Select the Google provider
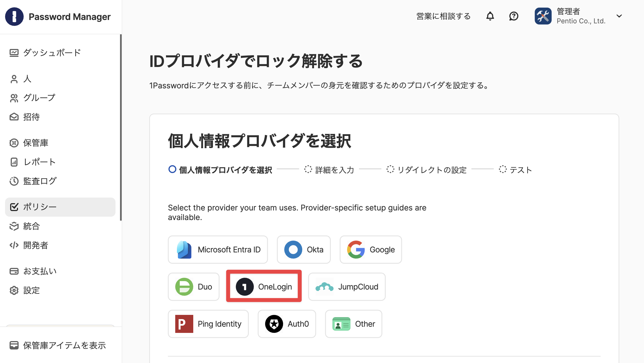644x363 pixels. [371, 250]
